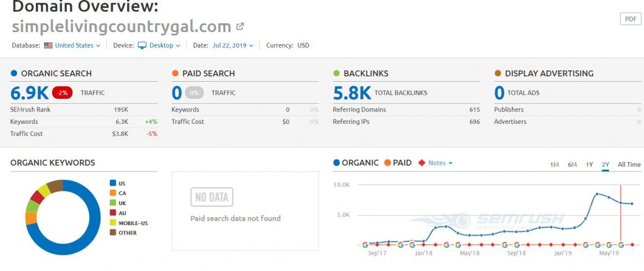This screenshot has width=644, height=271.
Task: Open the 5.8K total backlinks link
Action: click(352, 92)
